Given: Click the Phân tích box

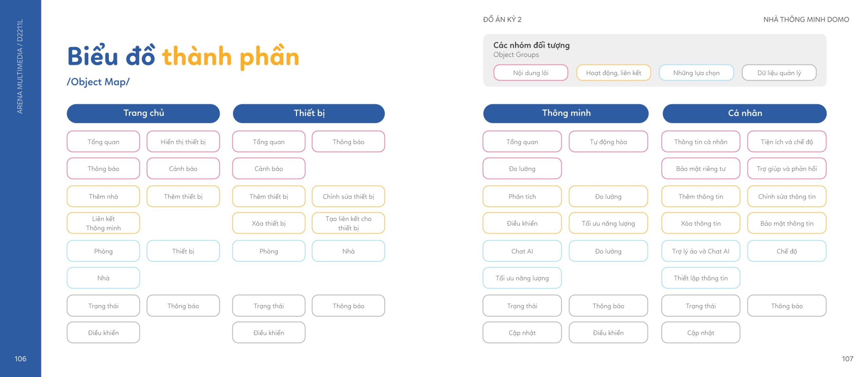Looking at the screenshot, I should tap(522, 196).
